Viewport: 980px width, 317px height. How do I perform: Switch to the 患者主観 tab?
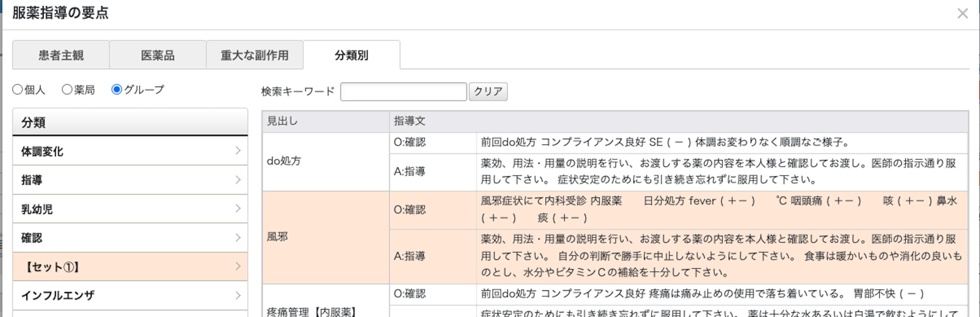pos(61,55)
